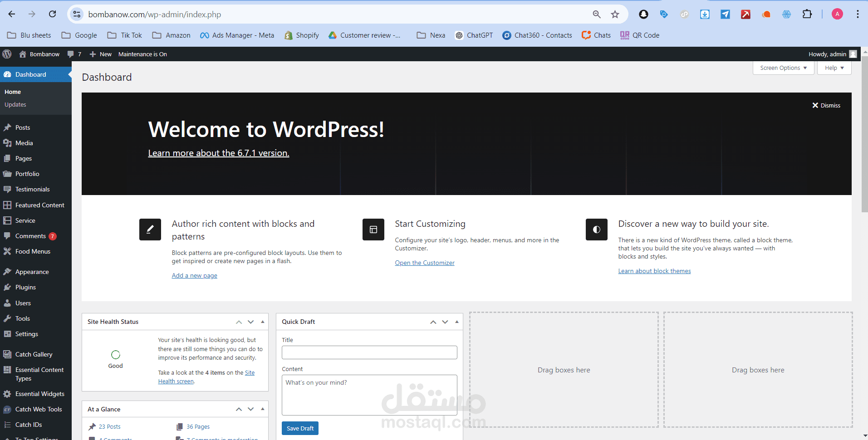This screenshot has height=440, width=868.
Task: Open 36 Pages link
Action: [198, 426]
